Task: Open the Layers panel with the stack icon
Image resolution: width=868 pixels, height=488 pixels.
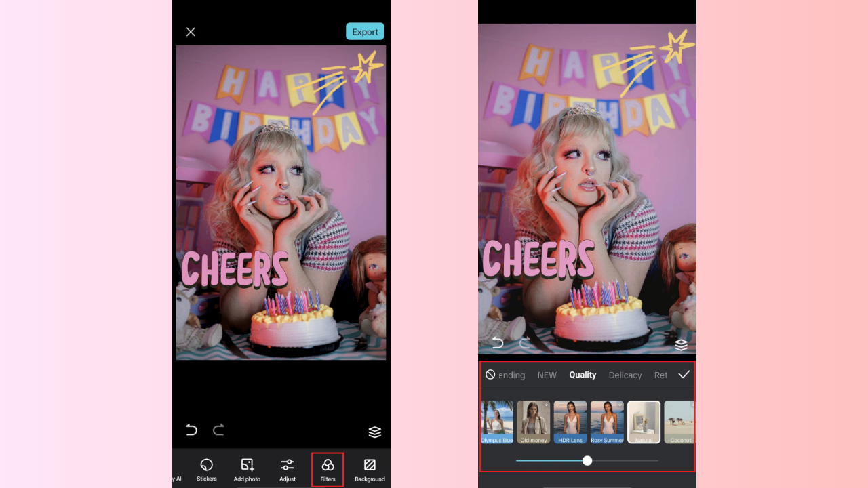Action: point(375,432)
